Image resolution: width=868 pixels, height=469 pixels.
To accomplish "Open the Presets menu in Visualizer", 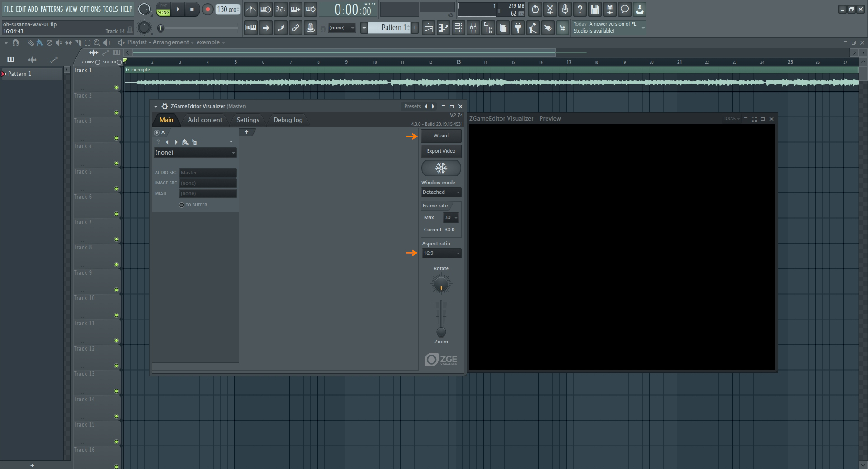I will click(412, 106).
